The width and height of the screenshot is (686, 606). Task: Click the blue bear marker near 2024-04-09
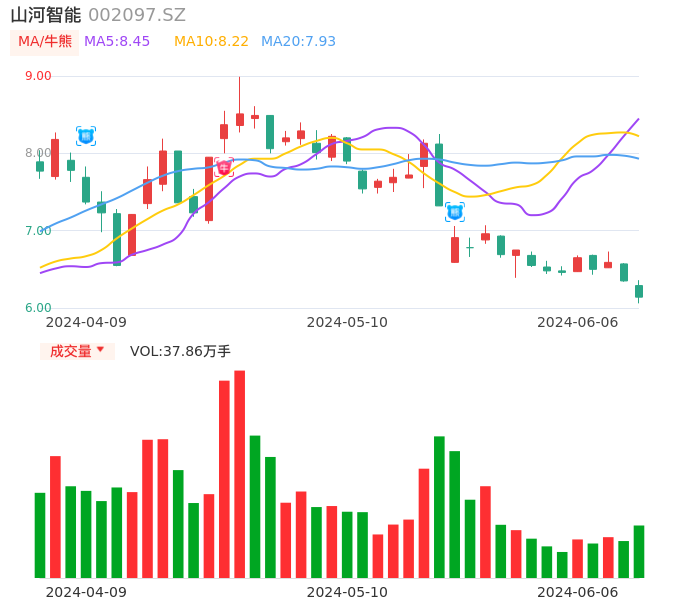[85, 136]
